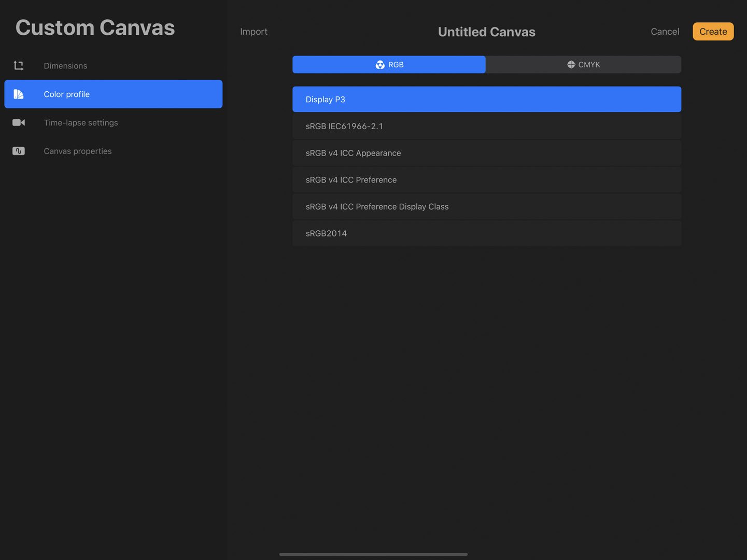The image size is (747, 560).
Task: Choose sRGB v4 ICC Appearance profile
Action: pos(486,152)
